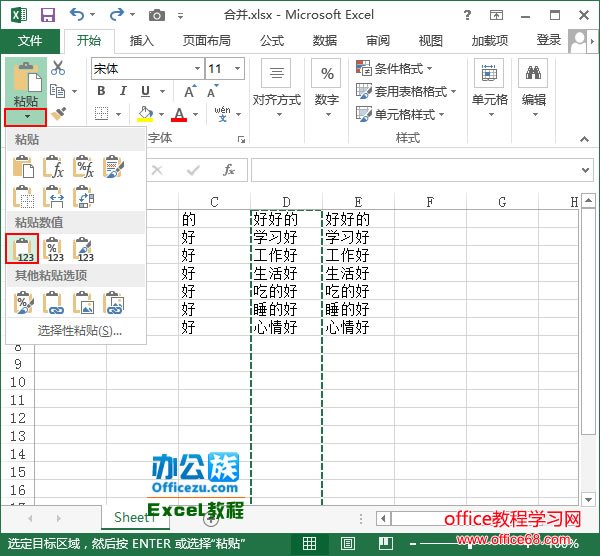Open 条件格式 conditional formatting menu
The image size is (600, 556).
click(394, 68)
